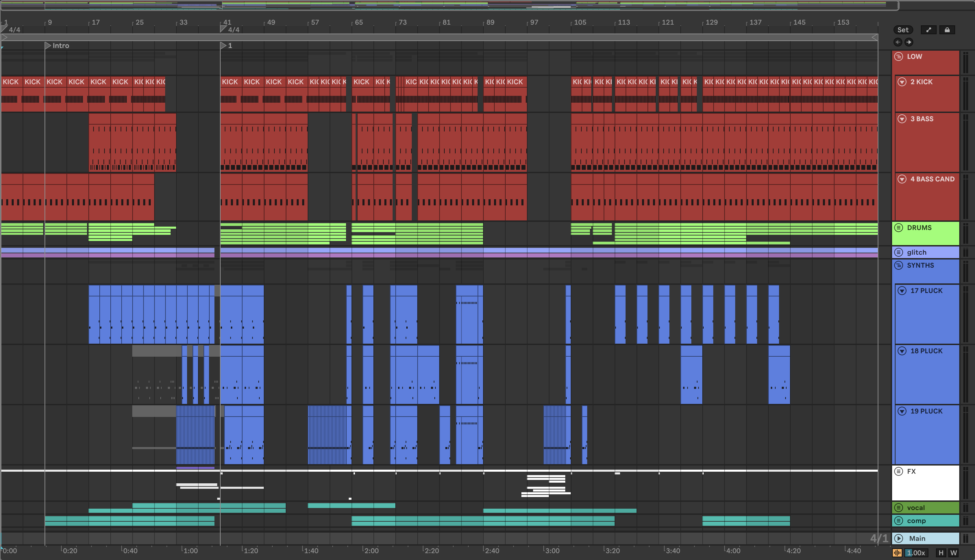Toggle the H optimize height button
Viewport: 975px width, 560px height.
coord(941,553)
